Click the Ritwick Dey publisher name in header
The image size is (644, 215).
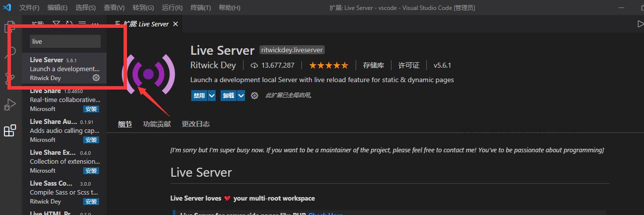point(213,65)
